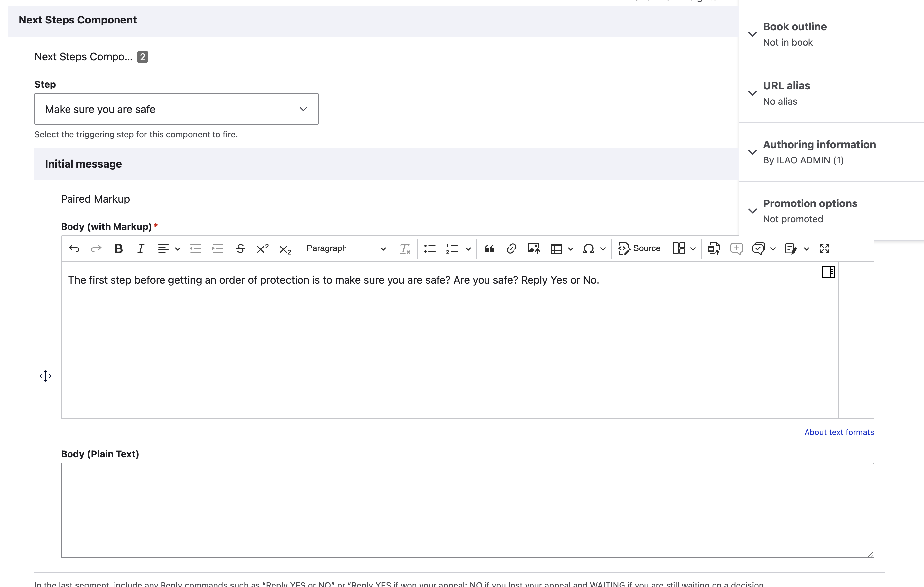The height and width of the screenshot is (587, 924).
Task: Open the Paragraph heading format dropdown
Action: 346,248
